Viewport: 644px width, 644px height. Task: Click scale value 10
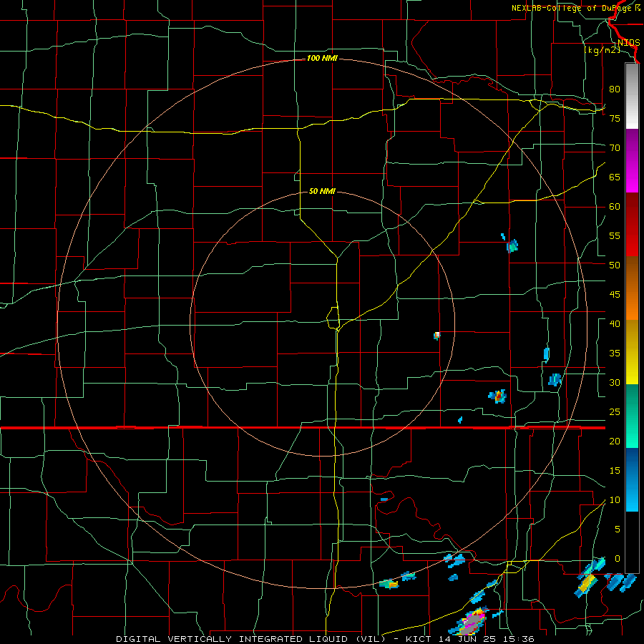pyautogui.click(x=615, y=500)
